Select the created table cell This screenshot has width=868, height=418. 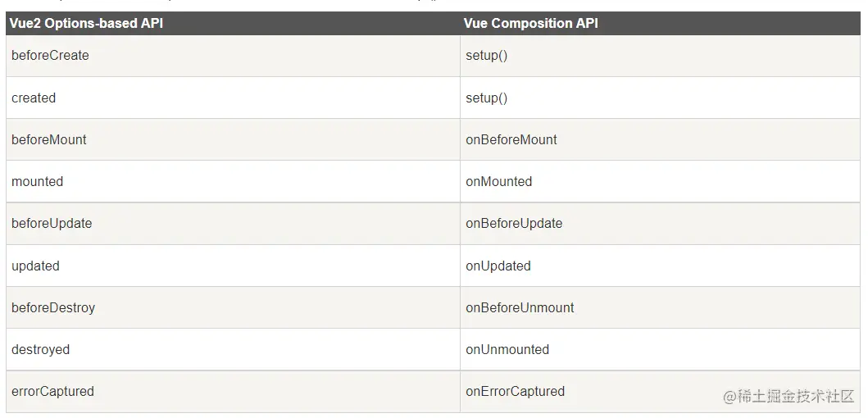[34, 98]
